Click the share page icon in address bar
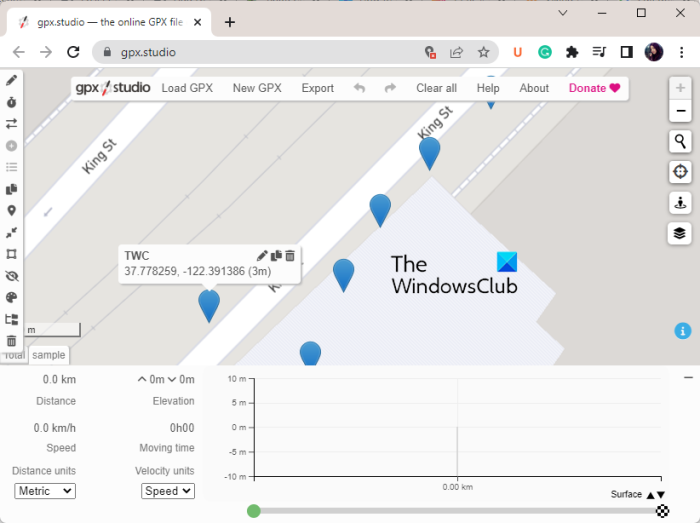This screenshot has height=523, width=700. [x=456, y=52]
